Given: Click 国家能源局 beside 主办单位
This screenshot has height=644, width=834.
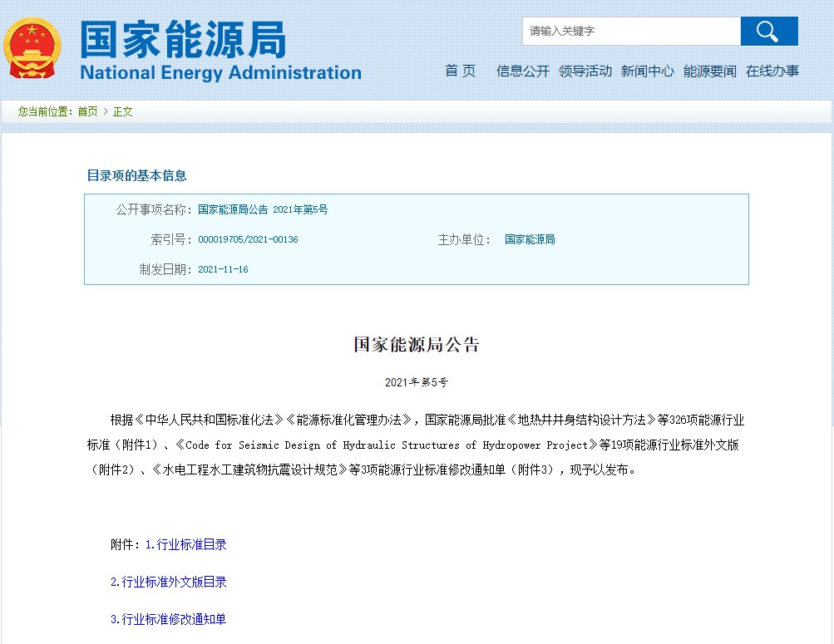Looking at the screenshot, I should 530,240.
